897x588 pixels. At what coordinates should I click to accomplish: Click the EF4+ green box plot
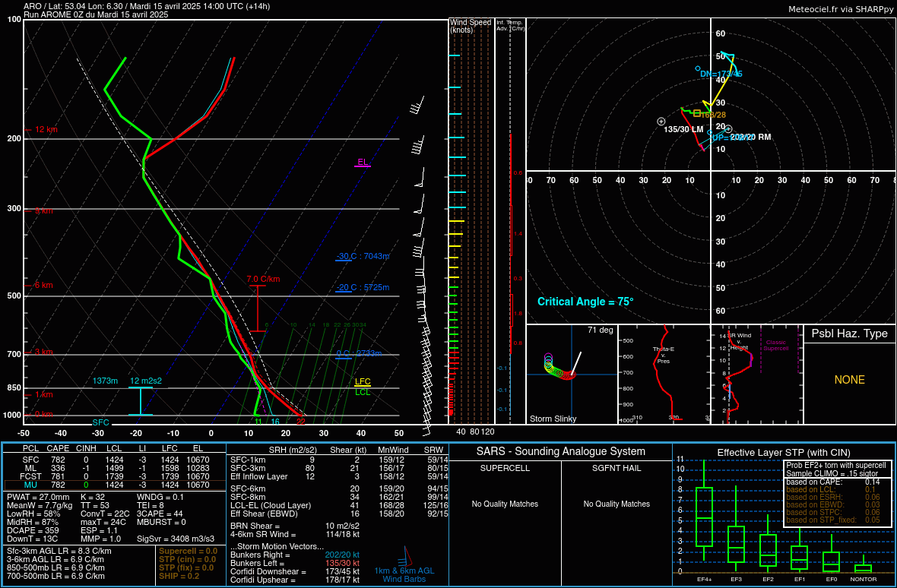point(704,517)
